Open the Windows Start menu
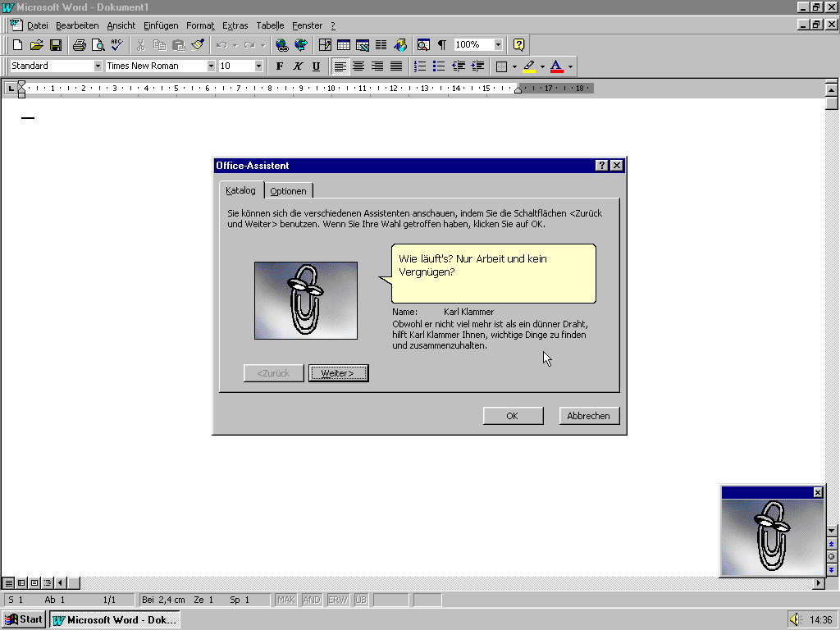840x630 pixels. (x=24, y=620)
